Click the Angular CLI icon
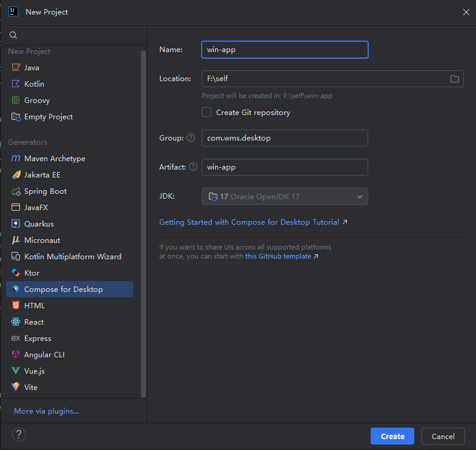The height and width of the screenshot is (450, 476). (16, 355)
